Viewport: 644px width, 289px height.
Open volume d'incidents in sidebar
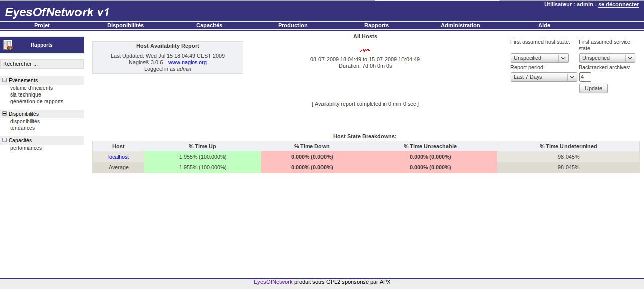31,88
